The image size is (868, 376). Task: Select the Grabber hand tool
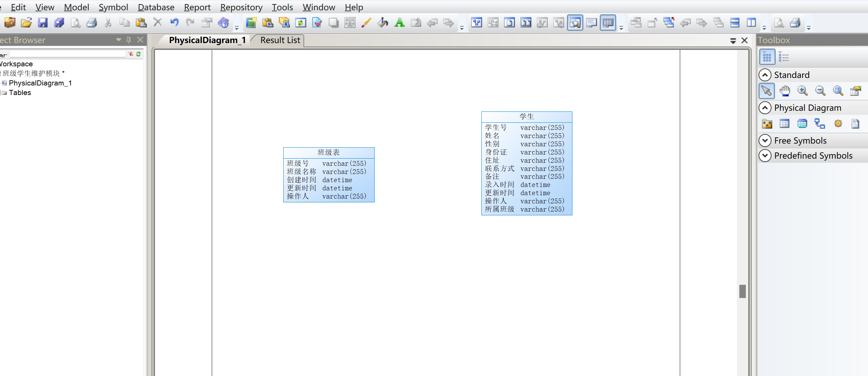pyautogui.click(x=785, y=91)
